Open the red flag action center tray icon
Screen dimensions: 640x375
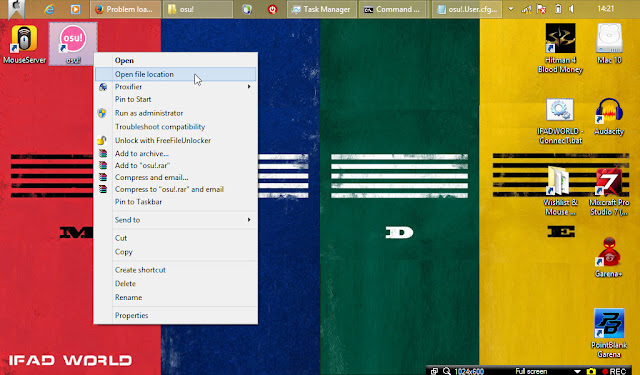point(542,9)
